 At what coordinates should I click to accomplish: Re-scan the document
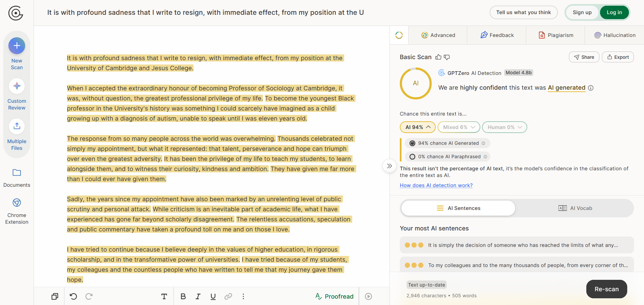(607, 289)
